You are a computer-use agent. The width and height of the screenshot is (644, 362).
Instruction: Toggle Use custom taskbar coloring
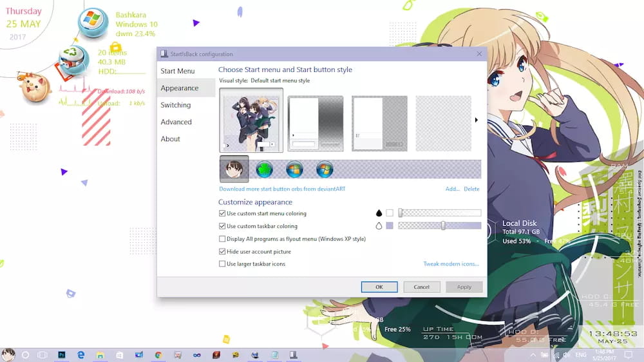[x=258, y=226]
